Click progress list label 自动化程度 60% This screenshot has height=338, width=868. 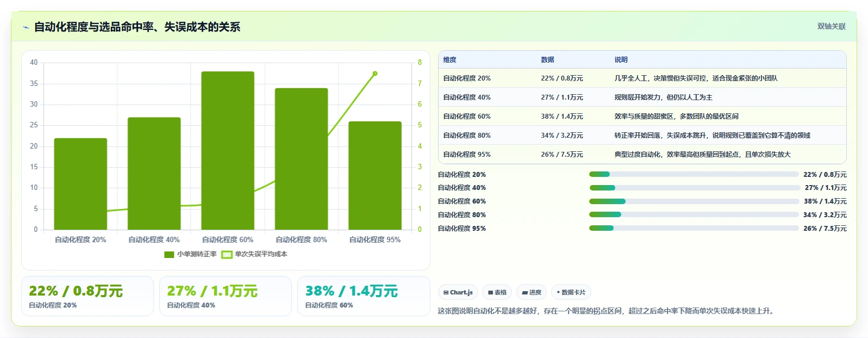[462, 201]
